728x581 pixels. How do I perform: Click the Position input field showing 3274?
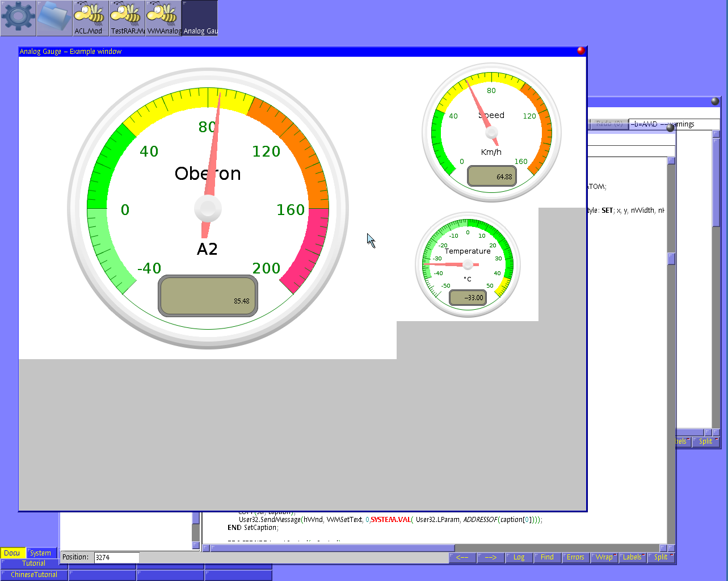coord(116,557)
